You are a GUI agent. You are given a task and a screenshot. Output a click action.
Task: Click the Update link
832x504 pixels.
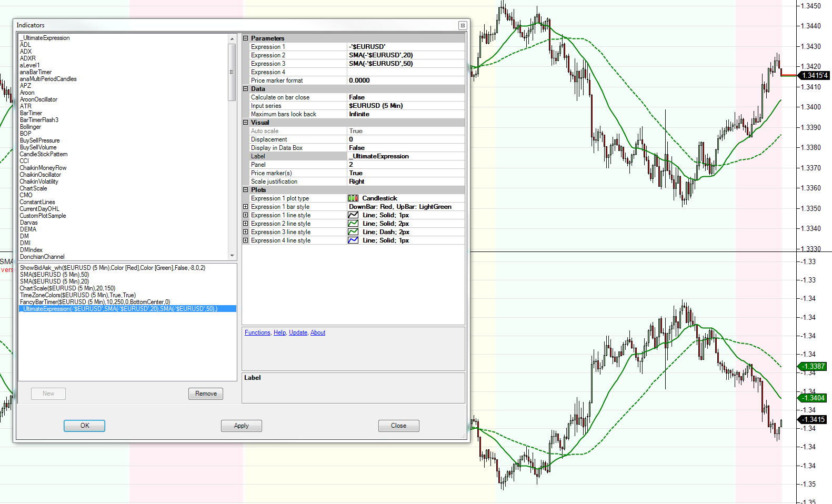298,332
